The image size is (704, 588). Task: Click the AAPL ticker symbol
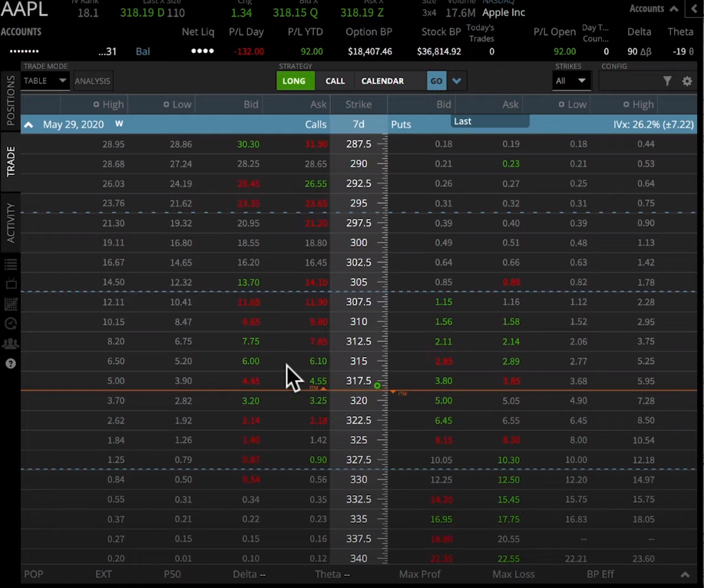pyautogui.click(x=25, y=9)
